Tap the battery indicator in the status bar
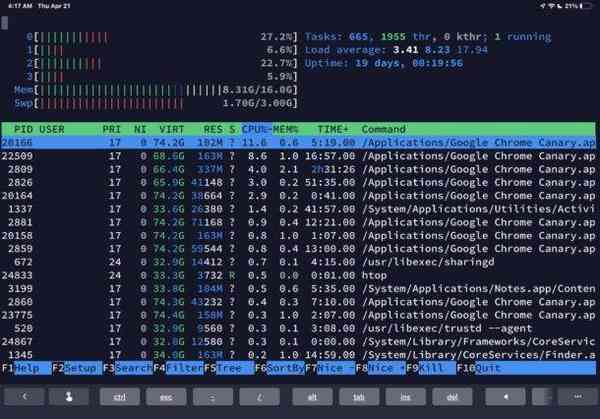This screenshot has width=600, height=419. click(585, 6)
